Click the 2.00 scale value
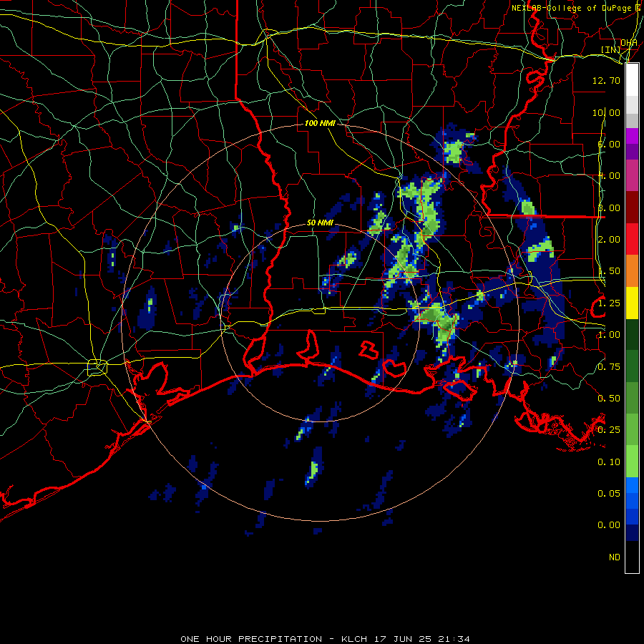Screen dimensions: 644x644 [x=609, y=240]
